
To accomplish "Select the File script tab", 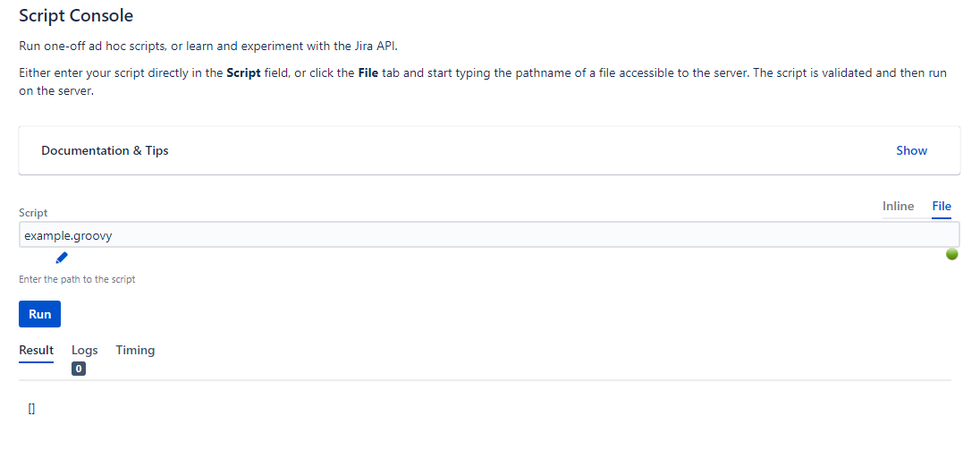I will tap(942, 207).
